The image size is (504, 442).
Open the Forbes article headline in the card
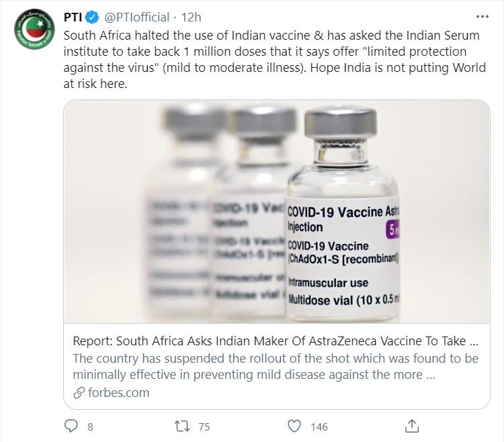pos(275,340)
